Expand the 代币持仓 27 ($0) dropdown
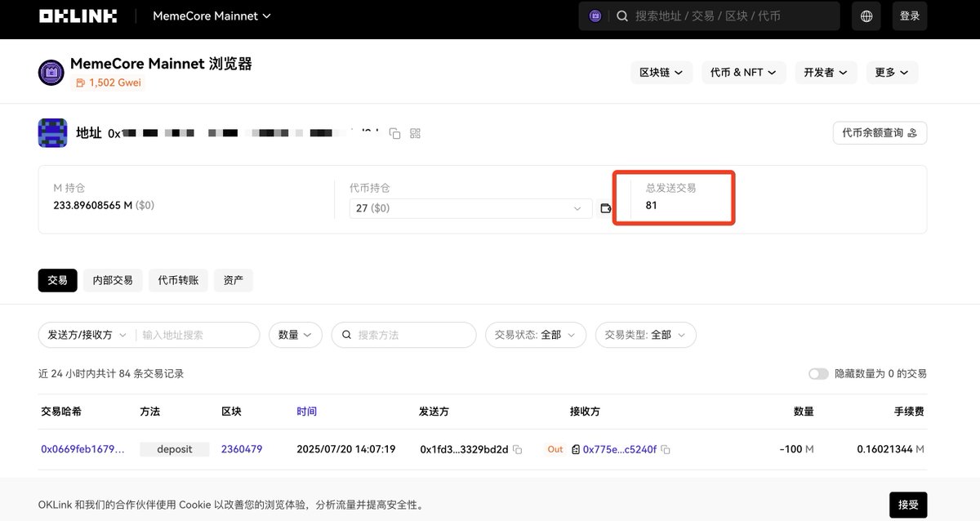Screen dimensions: 980x521 point(471,208)
